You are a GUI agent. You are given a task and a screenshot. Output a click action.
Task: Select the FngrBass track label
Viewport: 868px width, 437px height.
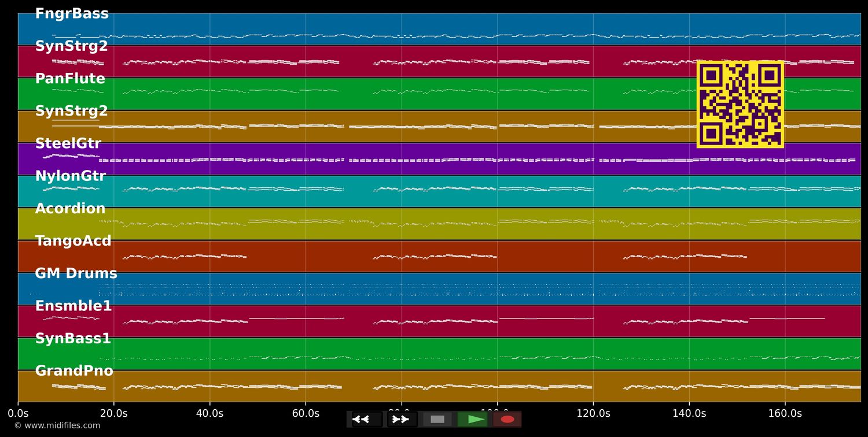point(72,13)
